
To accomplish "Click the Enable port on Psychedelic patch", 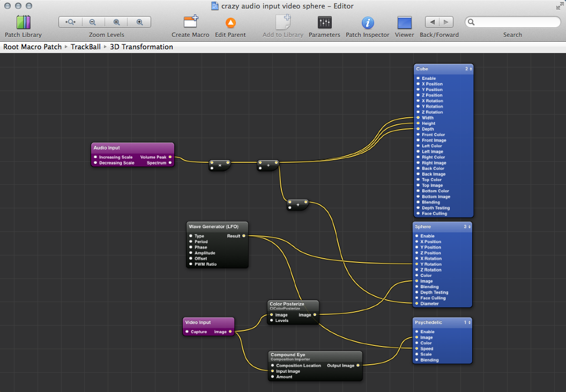I will click(x=416, y=332).
